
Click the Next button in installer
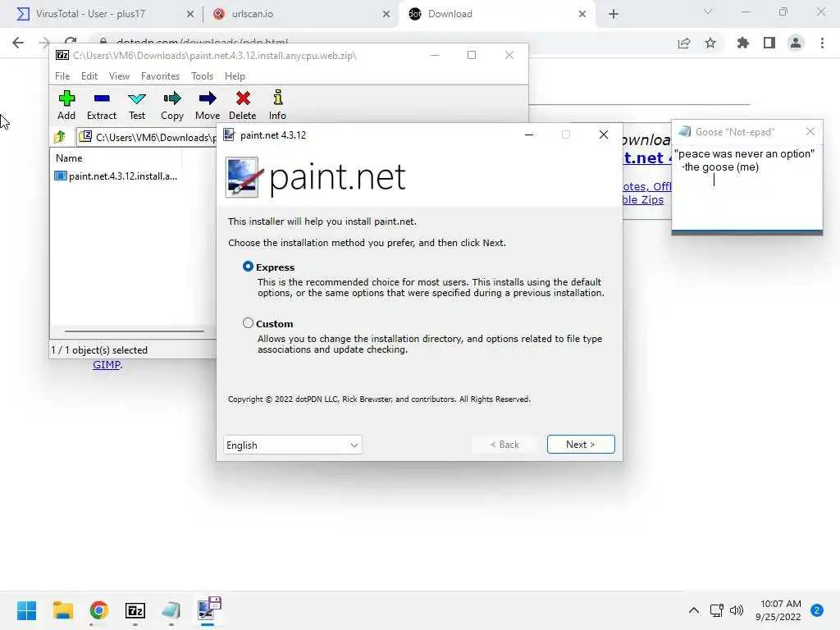[581, 444]
